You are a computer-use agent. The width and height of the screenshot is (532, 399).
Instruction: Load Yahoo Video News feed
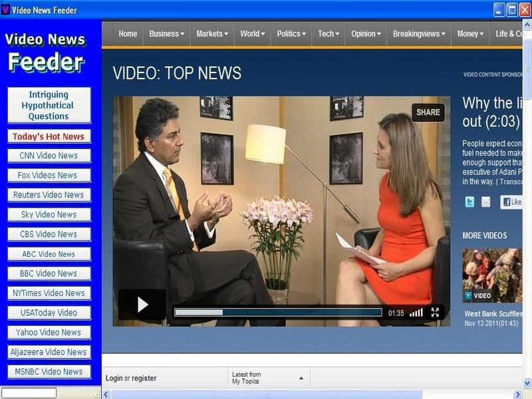pyautogui.click(x=49, y=332)
